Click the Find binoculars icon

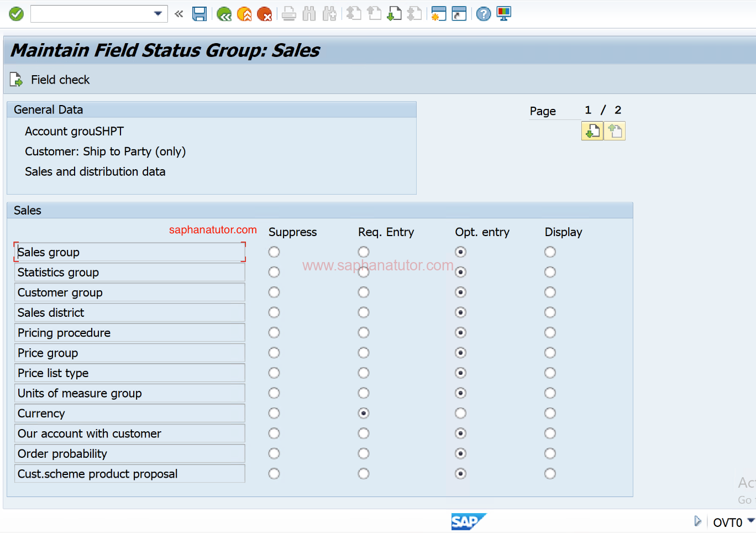[x=309, y=14]
